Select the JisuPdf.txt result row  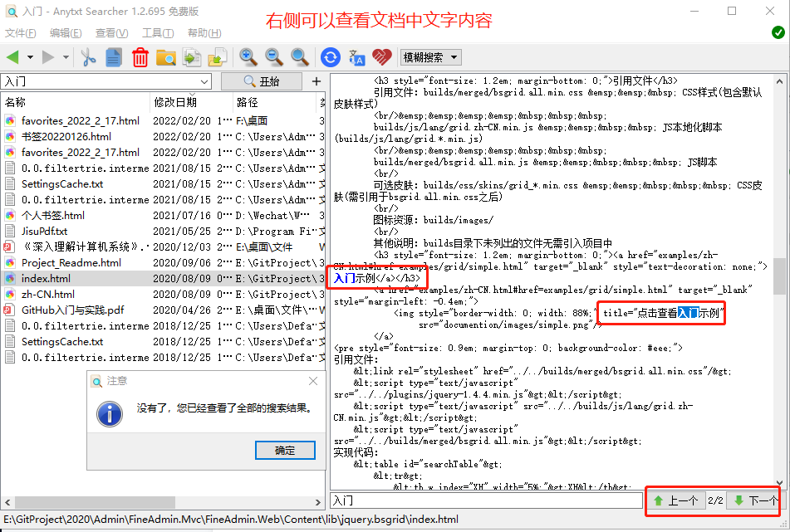click(164, 231)
